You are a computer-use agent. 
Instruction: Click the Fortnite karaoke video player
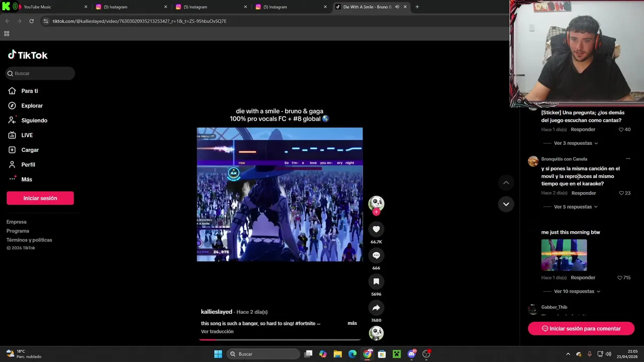click(x=280, y=195)
